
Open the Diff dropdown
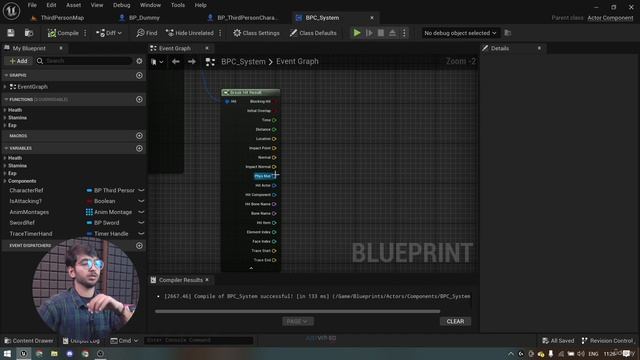[x=109, y=33]
